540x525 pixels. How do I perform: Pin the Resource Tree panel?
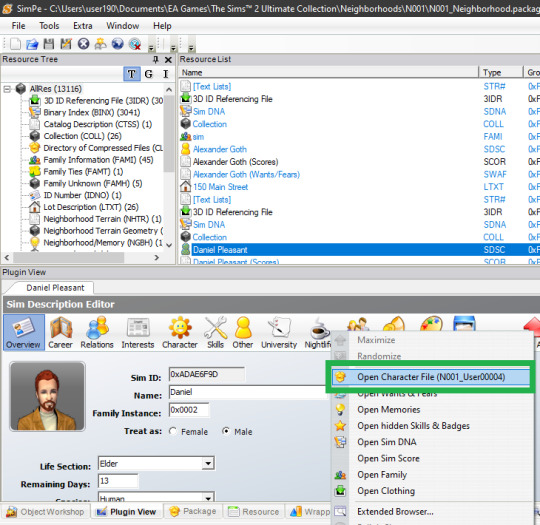[x=156, y=60]
